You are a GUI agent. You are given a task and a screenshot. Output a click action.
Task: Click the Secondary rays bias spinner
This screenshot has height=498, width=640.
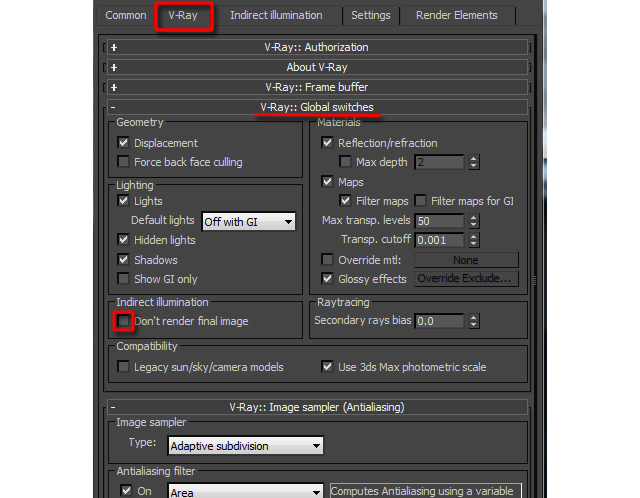pyautogui.click(x=473, y=321)
